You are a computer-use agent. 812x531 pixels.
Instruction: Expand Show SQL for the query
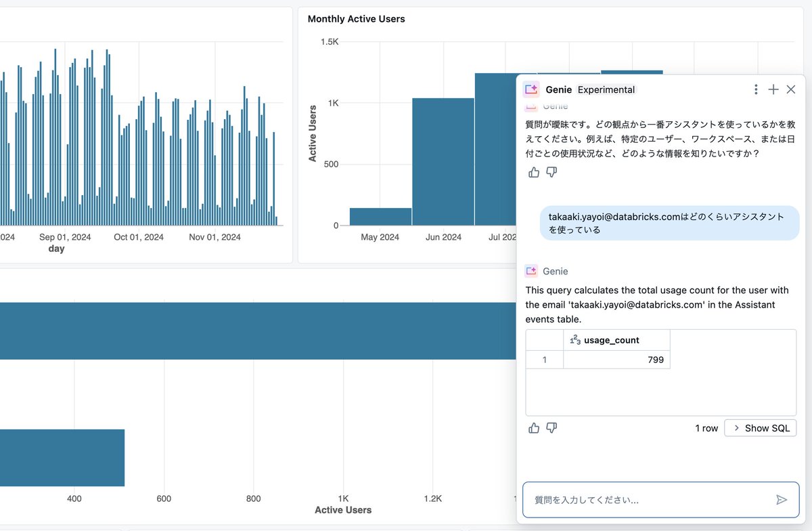761,428
